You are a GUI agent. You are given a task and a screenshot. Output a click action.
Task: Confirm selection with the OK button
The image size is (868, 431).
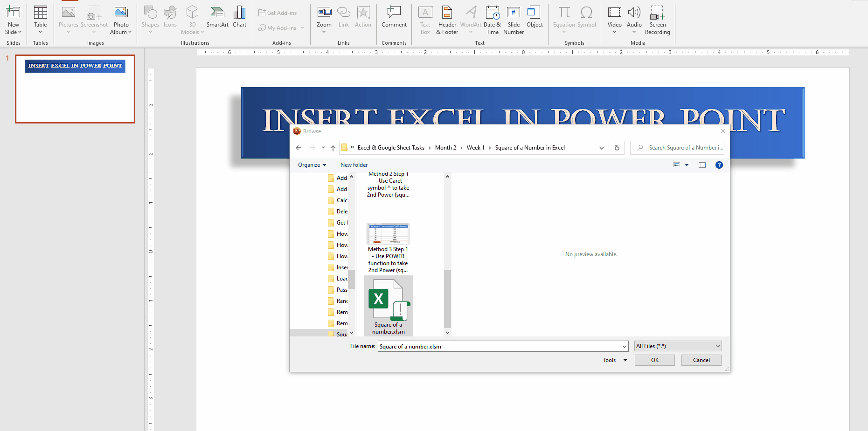pos(654,360)
